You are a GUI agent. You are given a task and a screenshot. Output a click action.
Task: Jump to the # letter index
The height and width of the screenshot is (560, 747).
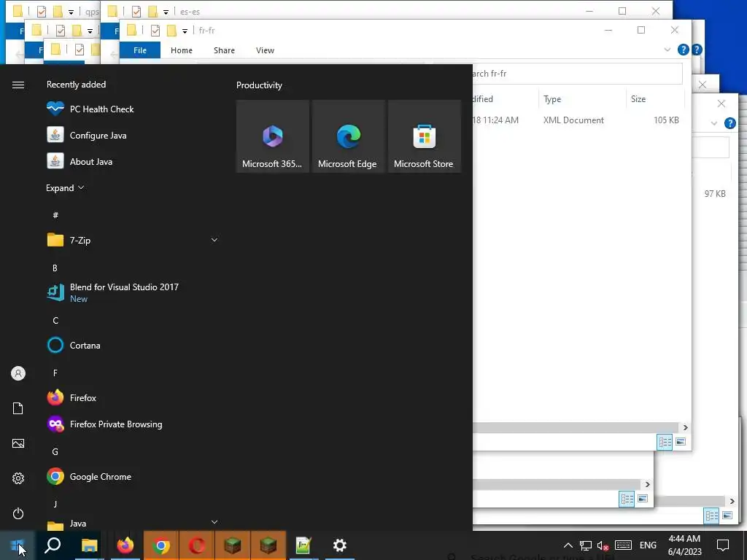[55, 215]
